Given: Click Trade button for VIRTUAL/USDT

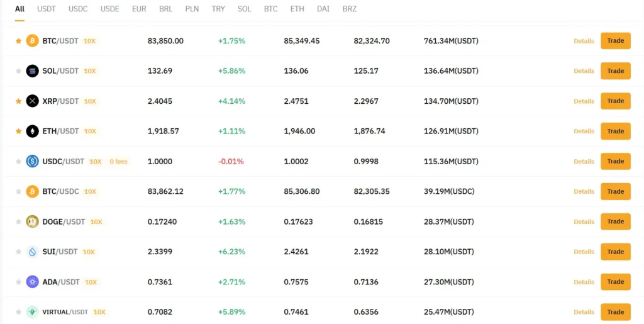Looking at the screenshot, I should click(616, 312).
